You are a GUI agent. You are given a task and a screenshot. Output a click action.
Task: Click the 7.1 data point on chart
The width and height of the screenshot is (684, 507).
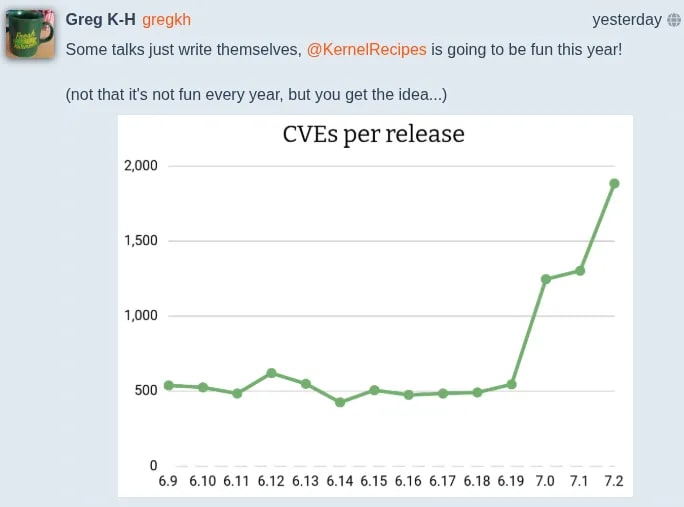coord(580,271)
